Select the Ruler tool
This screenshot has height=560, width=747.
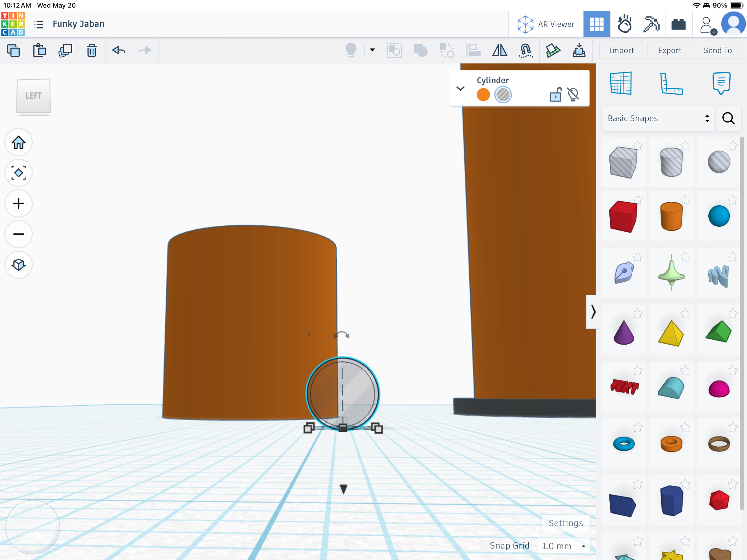coord(671,83)
